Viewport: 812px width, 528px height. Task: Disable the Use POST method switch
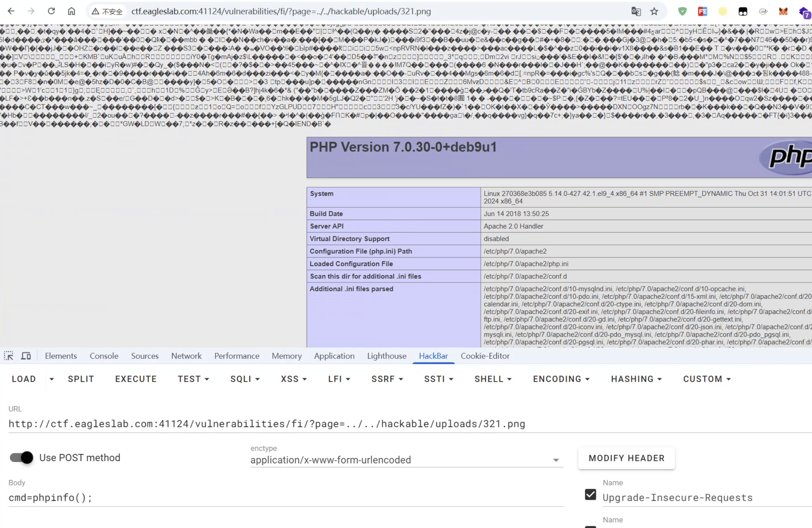(x=21, y=458)
